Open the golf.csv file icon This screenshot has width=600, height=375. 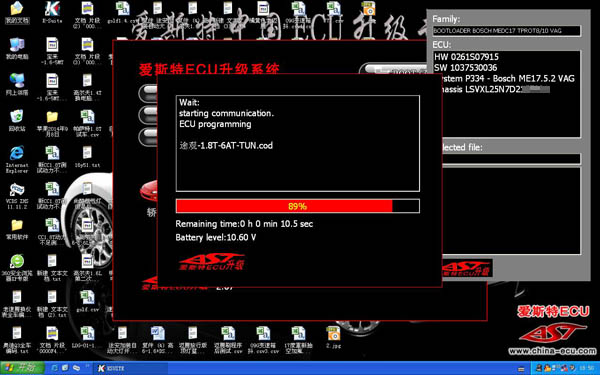87,301
